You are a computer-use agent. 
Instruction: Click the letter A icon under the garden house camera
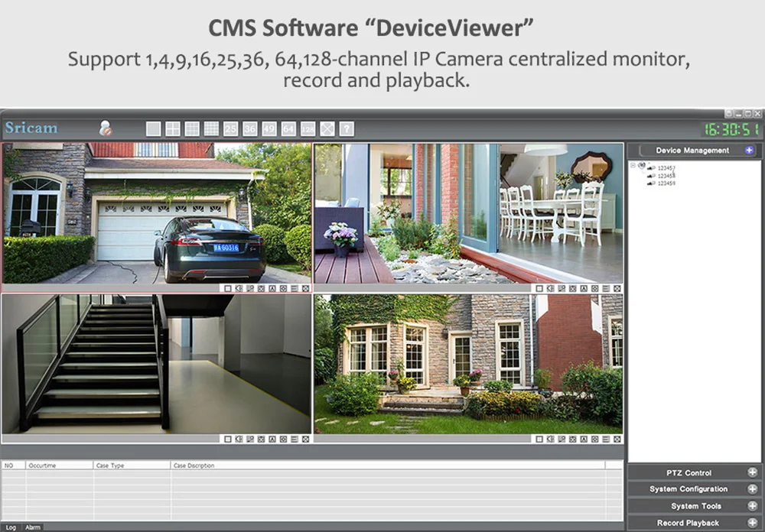coord(584,440)
